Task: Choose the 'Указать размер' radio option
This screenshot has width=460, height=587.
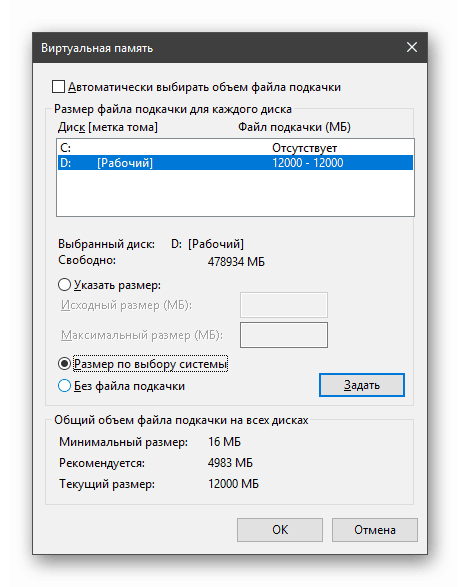Action: 64,285
